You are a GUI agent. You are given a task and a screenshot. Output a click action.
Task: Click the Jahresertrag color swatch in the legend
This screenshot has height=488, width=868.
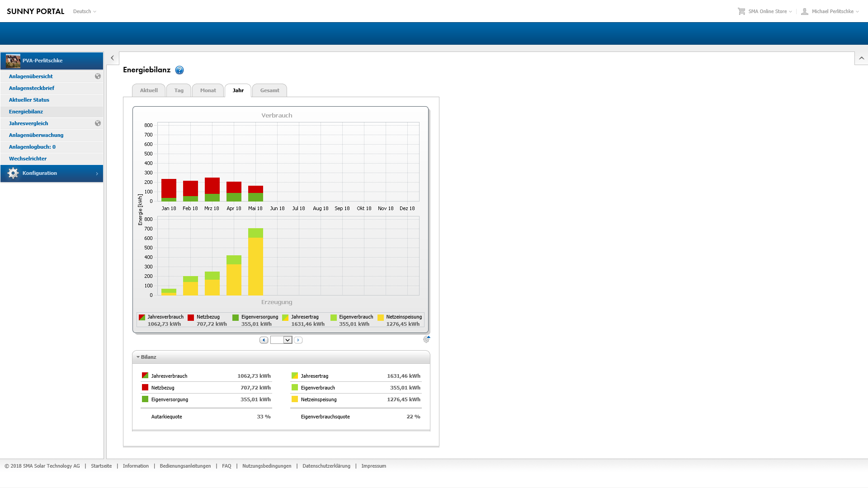pos(285,317)
